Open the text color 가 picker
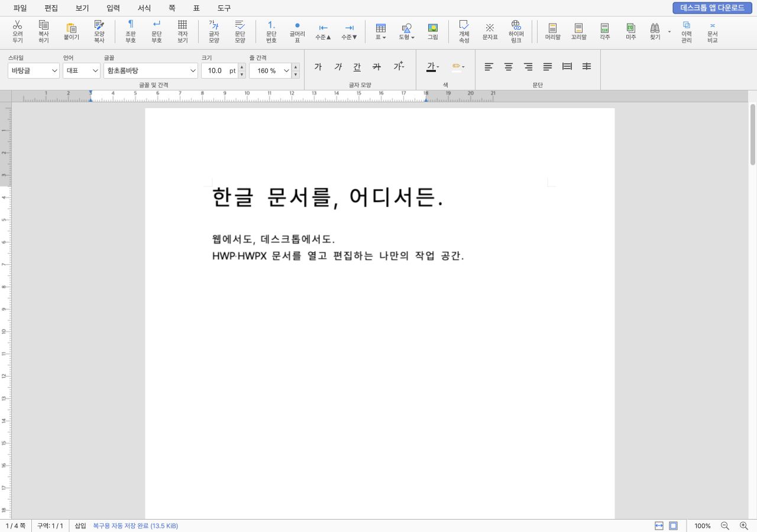757x532 pixels. coord(433,67)
